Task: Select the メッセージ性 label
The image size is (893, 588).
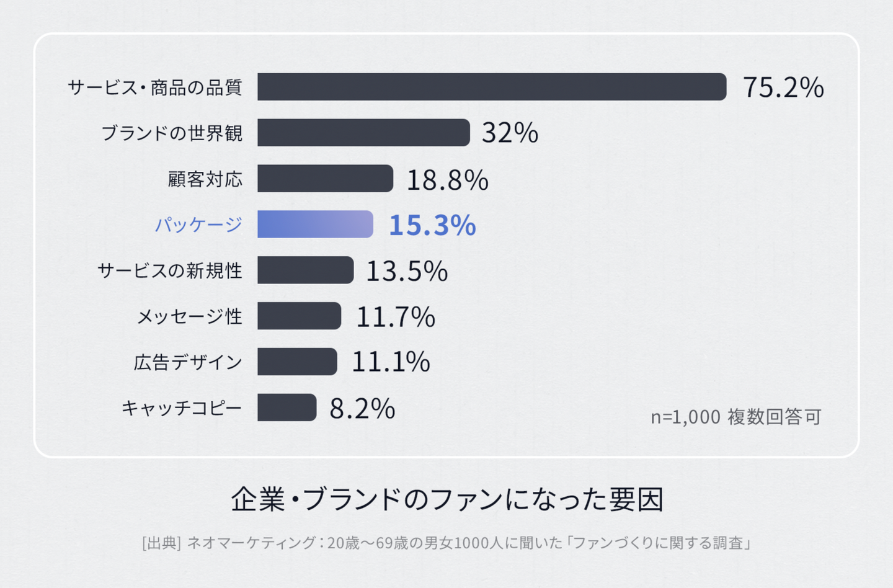Action: click(189, 316)
